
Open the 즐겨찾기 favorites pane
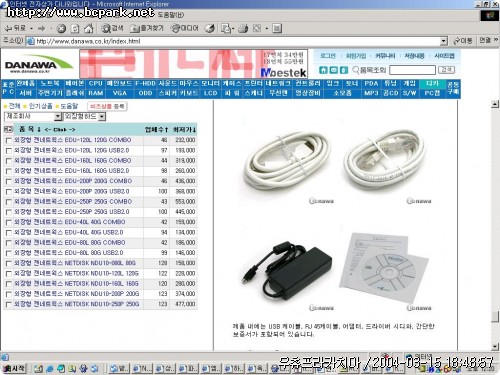(x=147, y=28)
